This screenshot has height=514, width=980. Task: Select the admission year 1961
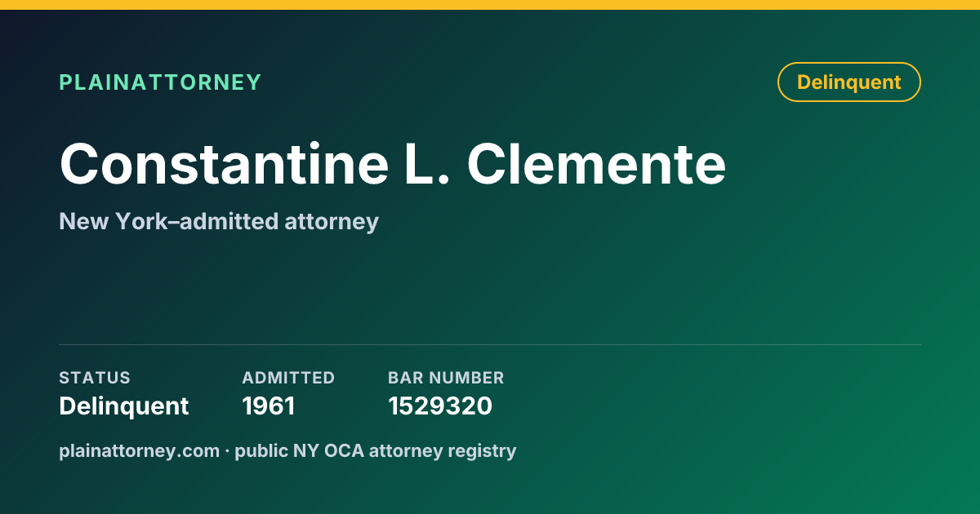pyautogui.click(x=269, y=405)
